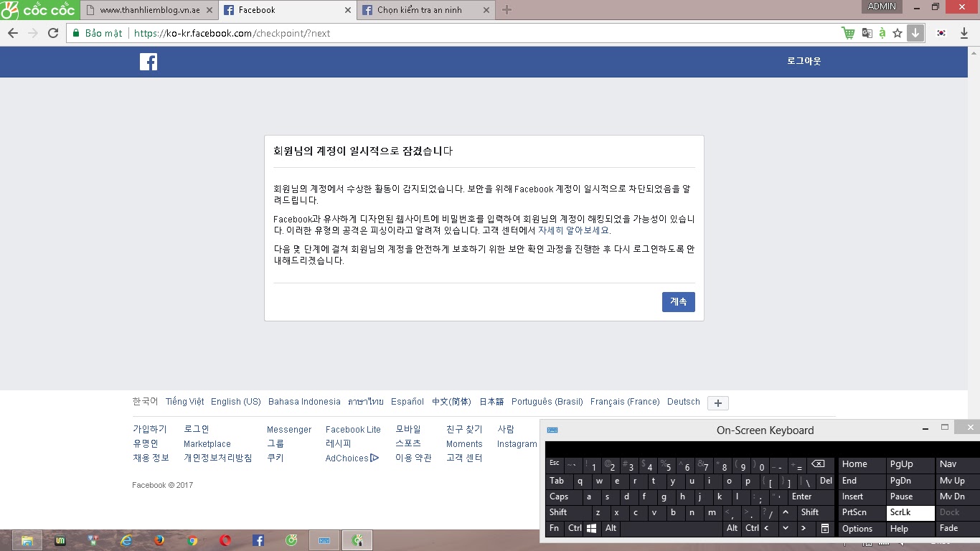Switch language to Español

407,402
